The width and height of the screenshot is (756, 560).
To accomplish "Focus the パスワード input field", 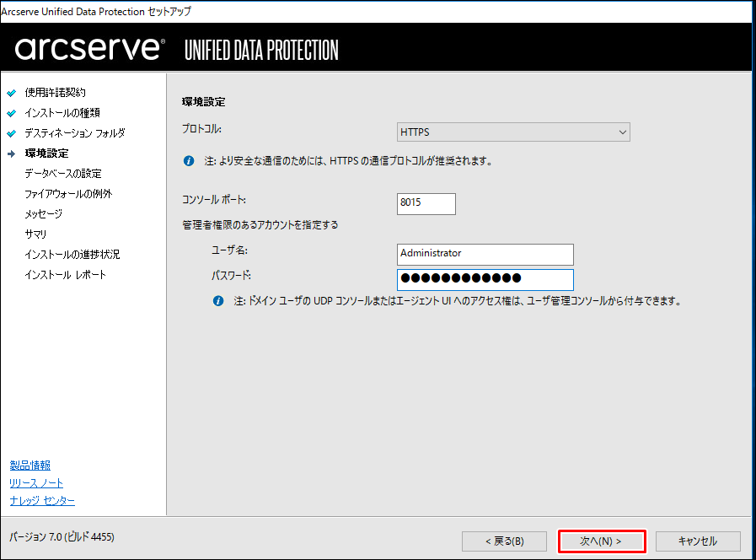I will pos(485,280).
